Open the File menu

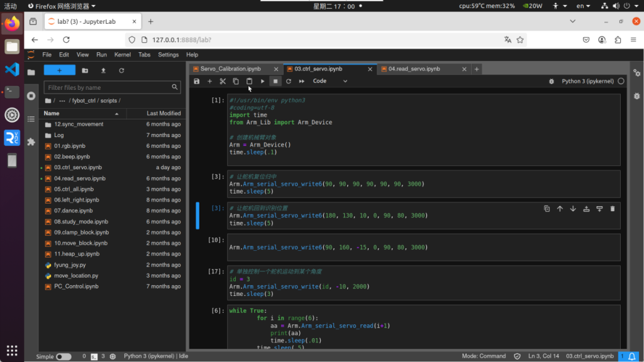47,55
